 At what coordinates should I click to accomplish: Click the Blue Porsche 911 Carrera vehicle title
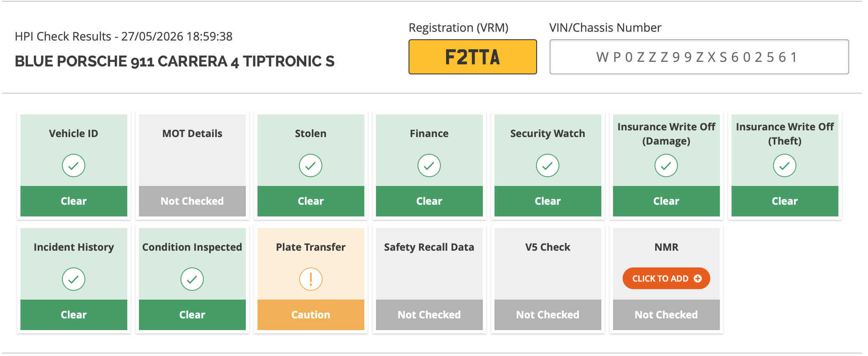tap(174, 61)
